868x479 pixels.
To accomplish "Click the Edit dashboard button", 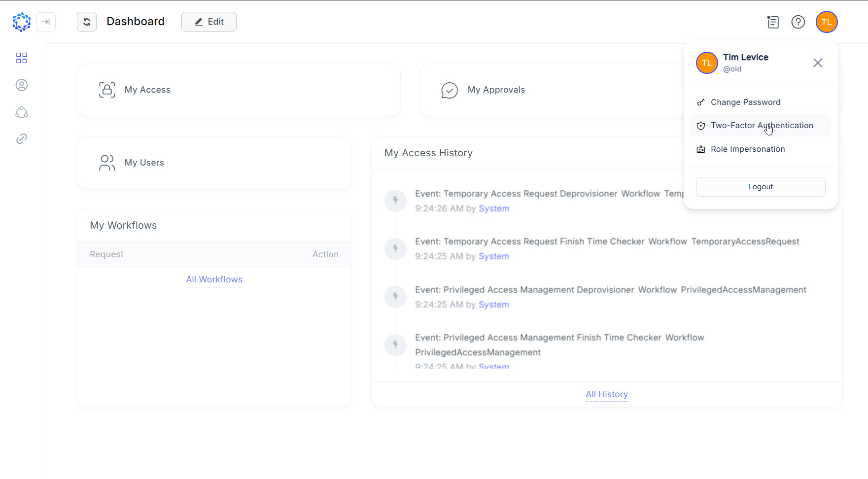I will [x=209, y=22].
